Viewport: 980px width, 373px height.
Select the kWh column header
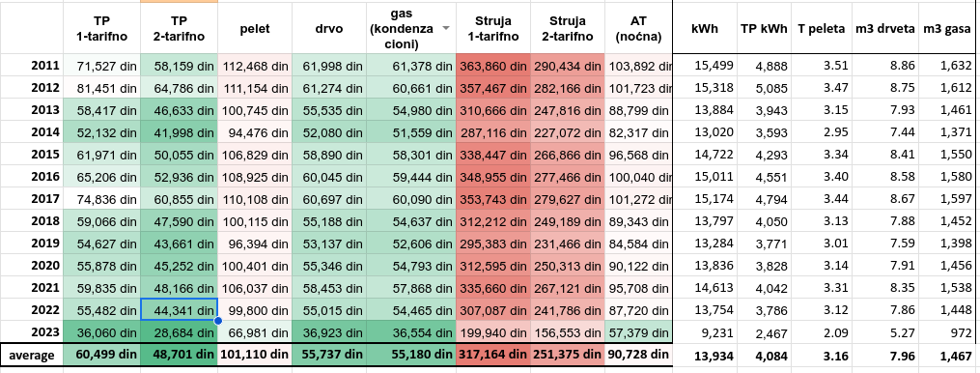tap(705, 28)
